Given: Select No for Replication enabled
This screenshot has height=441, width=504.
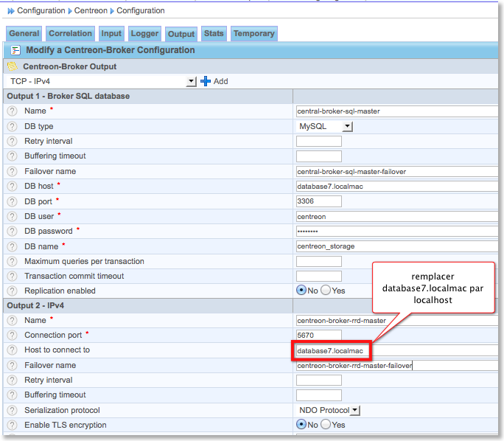Looking at the screenshot, I should tap(301, 291).
